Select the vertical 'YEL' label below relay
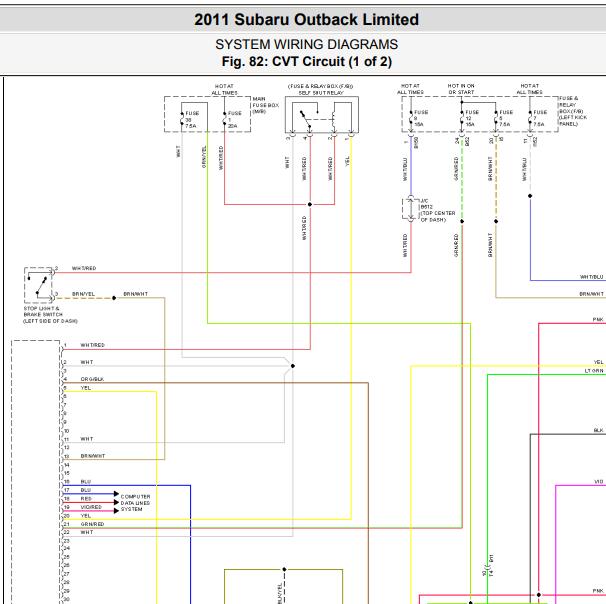Screen dimensions: 606x604 [x=347, y=161]
